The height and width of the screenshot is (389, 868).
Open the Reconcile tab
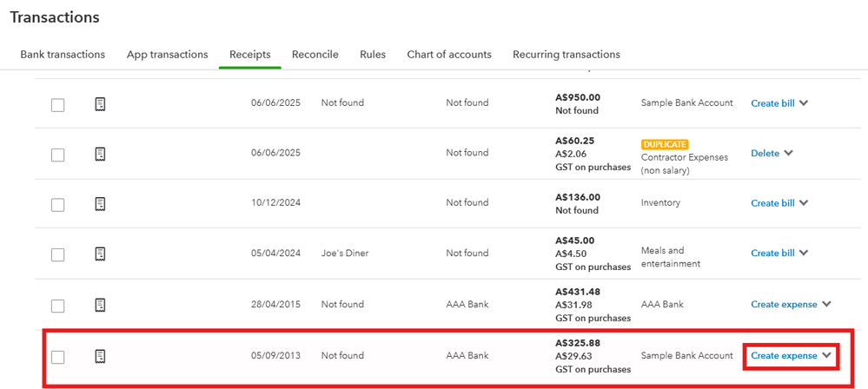[315, 55]
